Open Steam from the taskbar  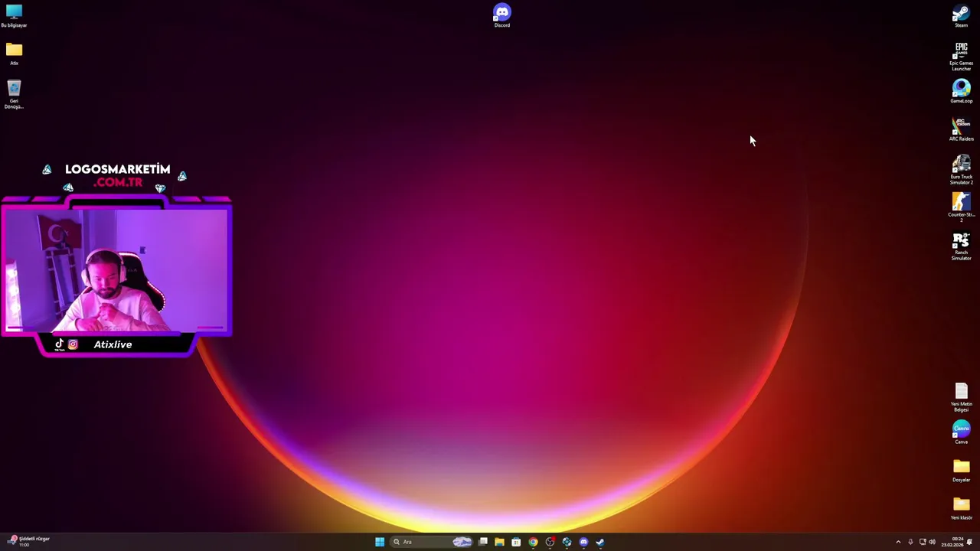(x=600, y=542)
